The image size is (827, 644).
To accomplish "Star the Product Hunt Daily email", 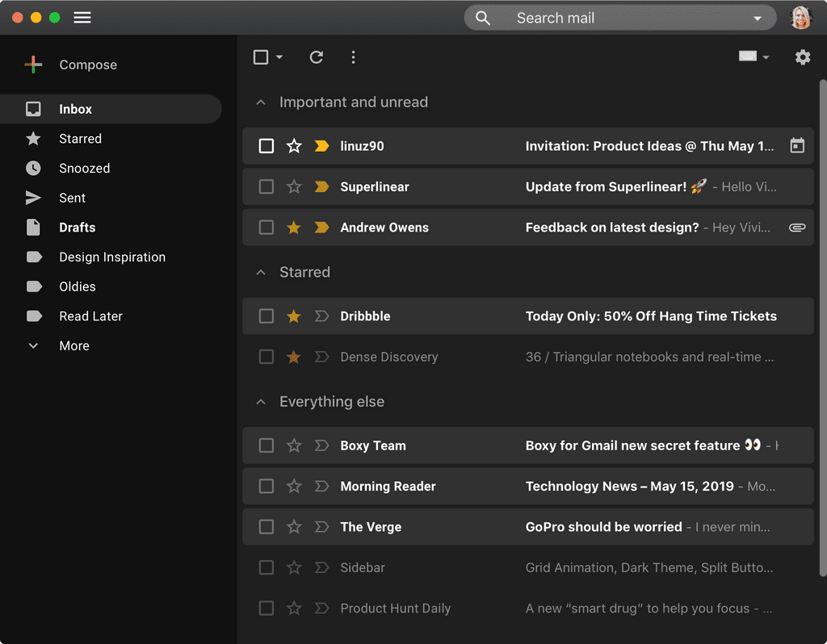I will (294, 608).
